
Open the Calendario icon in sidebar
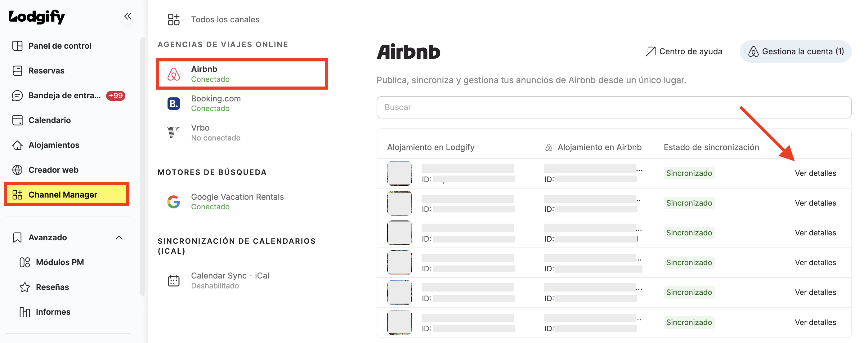click(x=17, y=120)
